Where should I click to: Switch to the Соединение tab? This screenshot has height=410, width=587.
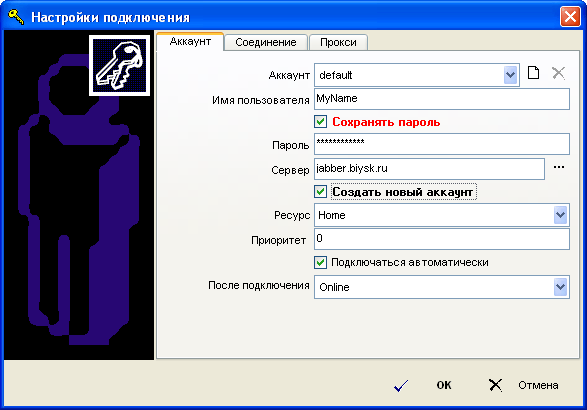click(266, 42)
